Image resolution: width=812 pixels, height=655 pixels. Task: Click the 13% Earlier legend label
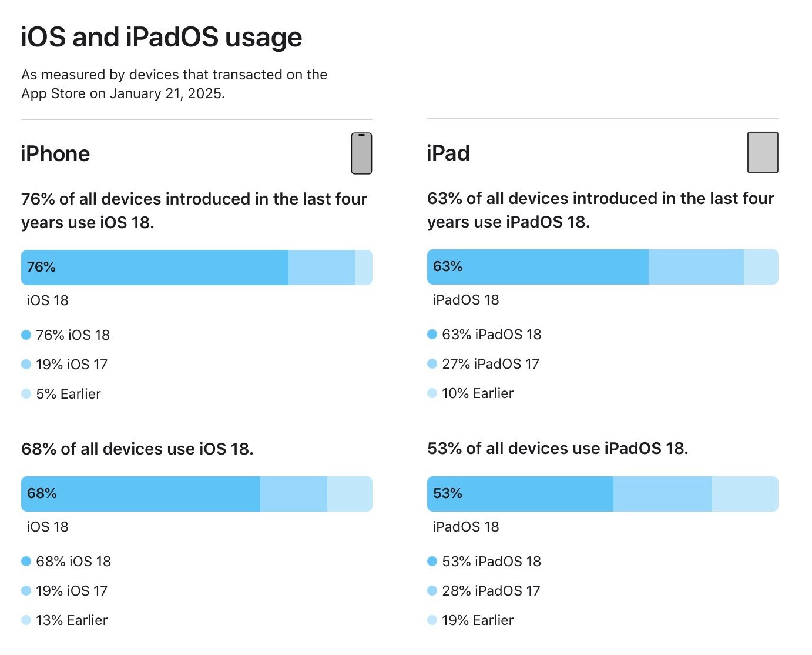(72, 620)
